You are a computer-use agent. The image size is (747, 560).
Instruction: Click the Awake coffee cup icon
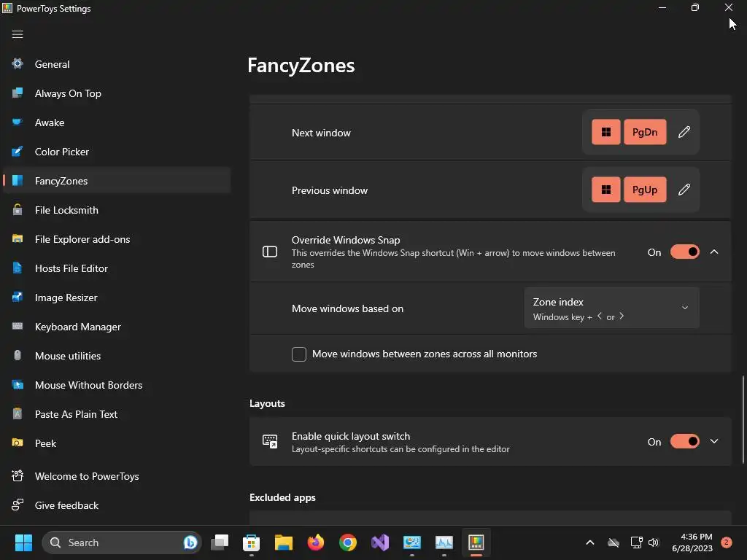tap(18, 122)
